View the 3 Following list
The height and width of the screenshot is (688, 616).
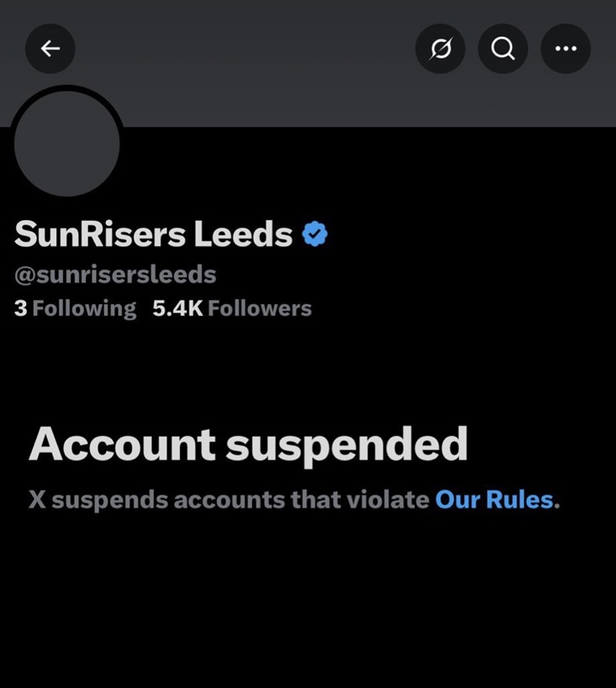pos(75,308)
